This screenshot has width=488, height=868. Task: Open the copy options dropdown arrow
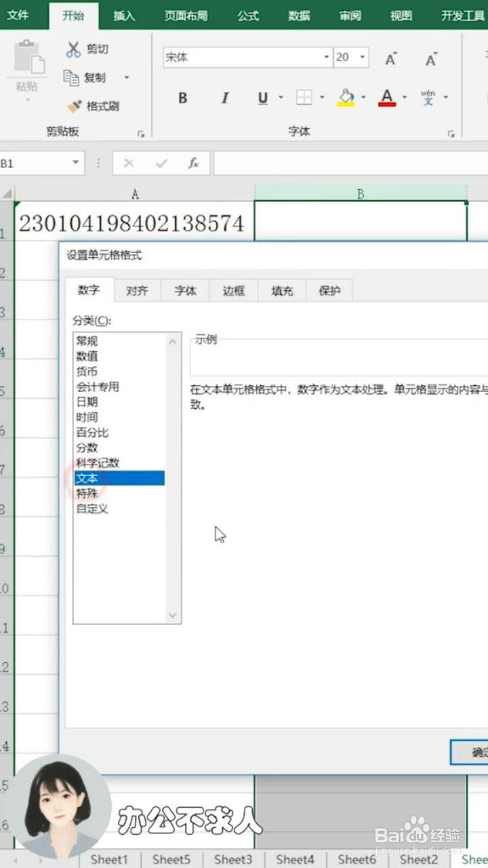pos(126,78)
